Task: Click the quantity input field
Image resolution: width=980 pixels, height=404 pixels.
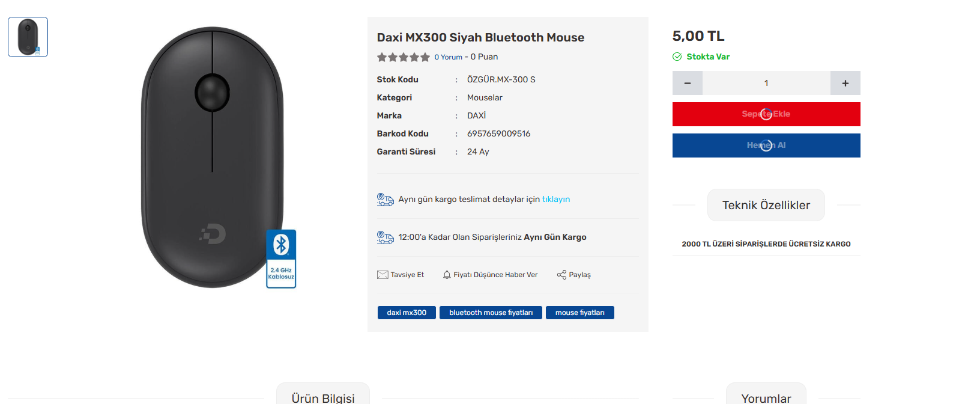Action: click(766, 83)
